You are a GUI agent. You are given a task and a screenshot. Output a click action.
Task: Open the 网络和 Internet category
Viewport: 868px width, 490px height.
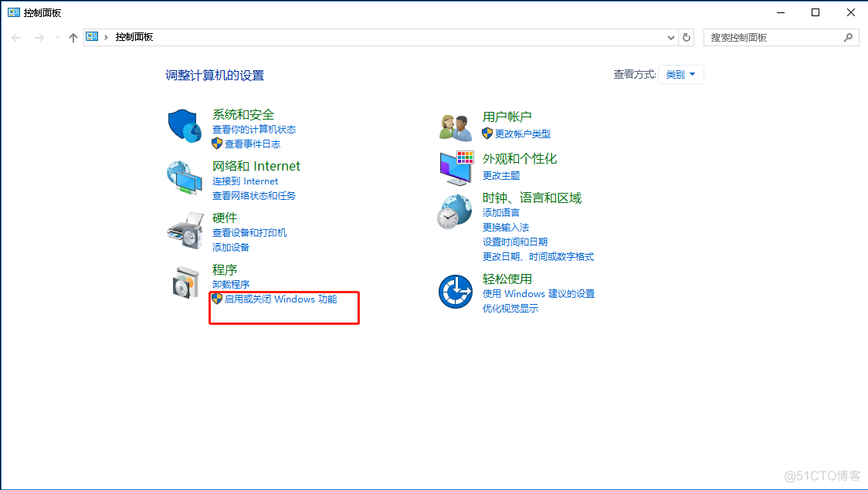[256, 166]
